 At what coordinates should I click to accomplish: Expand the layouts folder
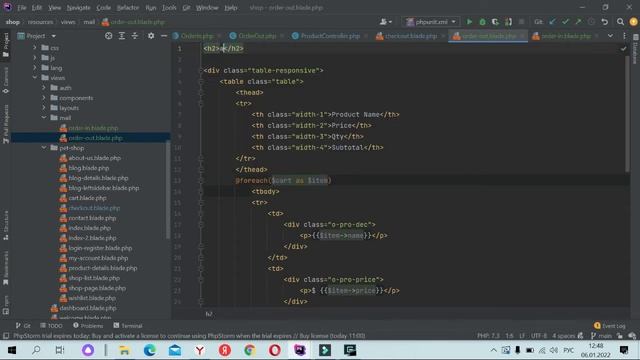(44, 108)
